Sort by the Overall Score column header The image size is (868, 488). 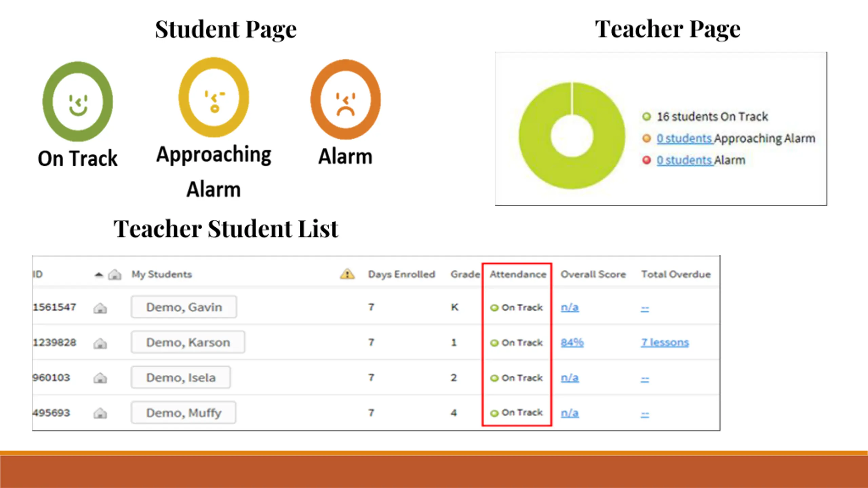click(593, 274)
